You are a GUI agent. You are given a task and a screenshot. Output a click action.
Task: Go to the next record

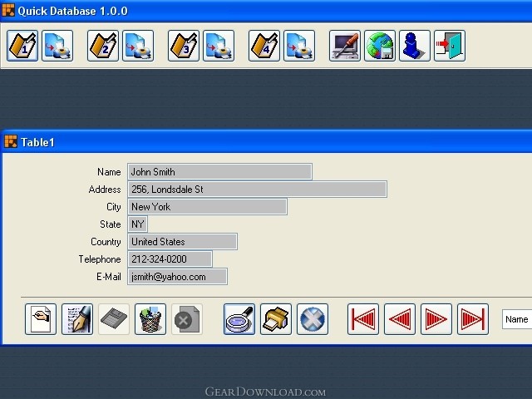coord(436,319)
